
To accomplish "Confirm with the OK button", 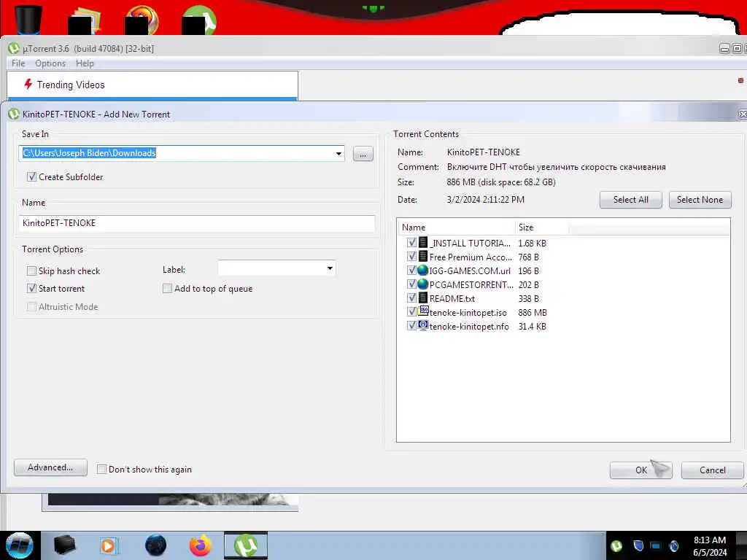I will (x=640, y=470).
